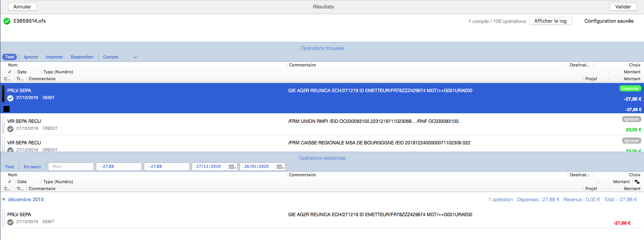Image resolution: width=644 pixels, height=240 pixels.
Task: Click the transfer arrows icon next to Montant
Action: point(637,182)
